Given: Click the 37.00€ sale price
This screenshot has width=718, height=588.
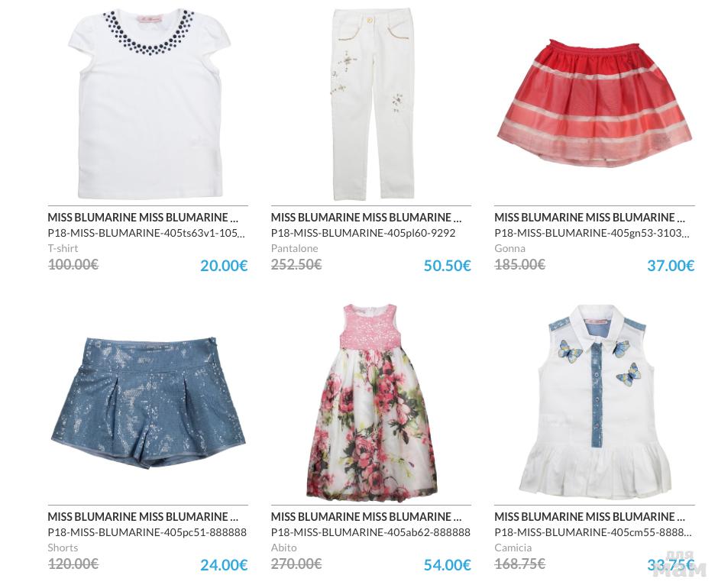Looking at the screenshot, I should tap(671, 266).
